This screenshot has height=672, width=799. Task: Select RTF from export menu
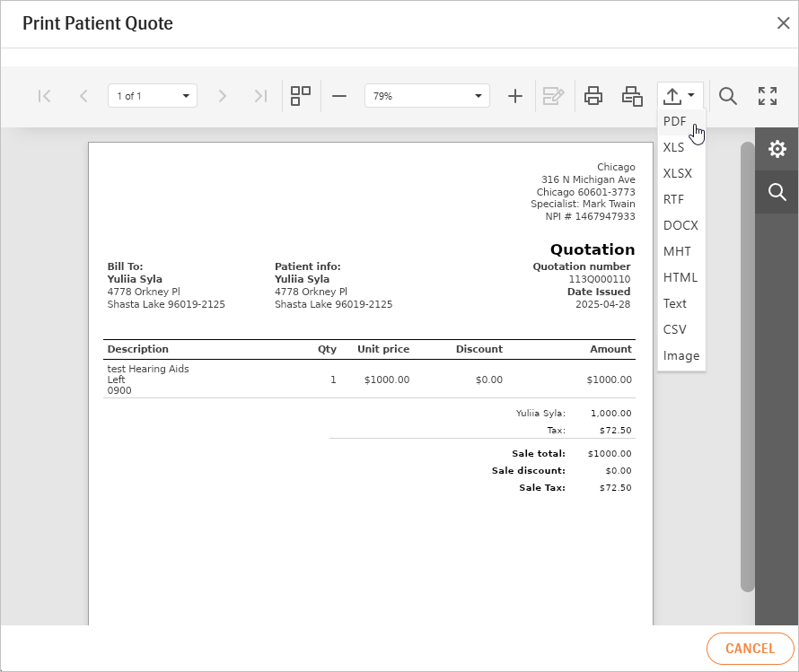click(x=680, y=199)
